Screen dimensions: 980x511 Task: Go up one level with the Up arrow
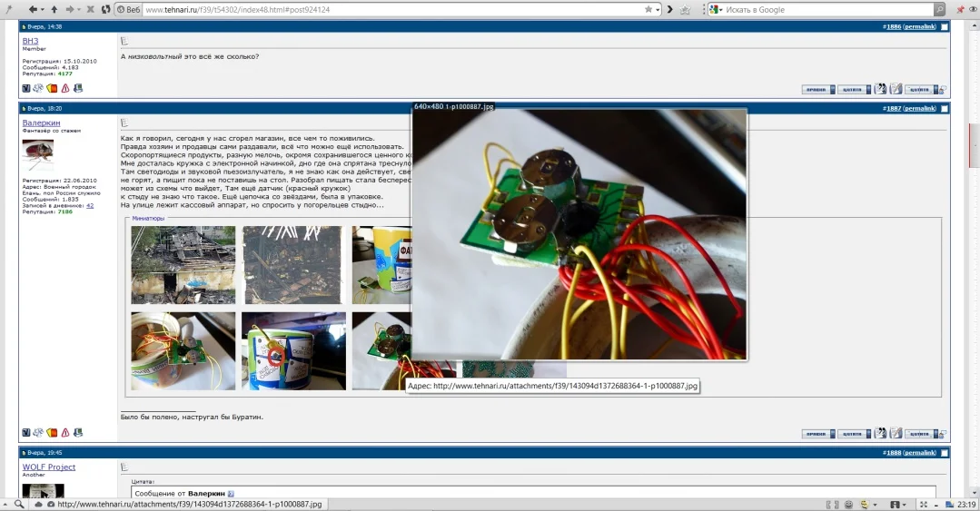[54, 9]
